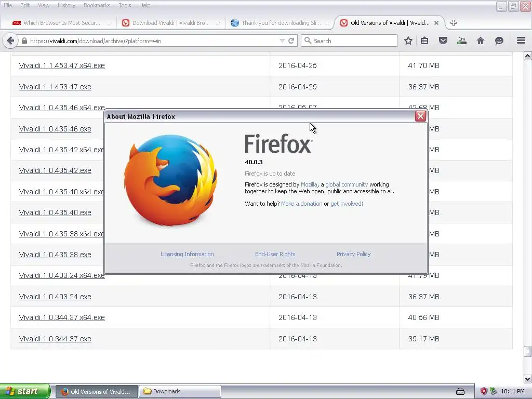Click Make a donation link
This screenshot has width=532, height=399.
pos(302,204)
